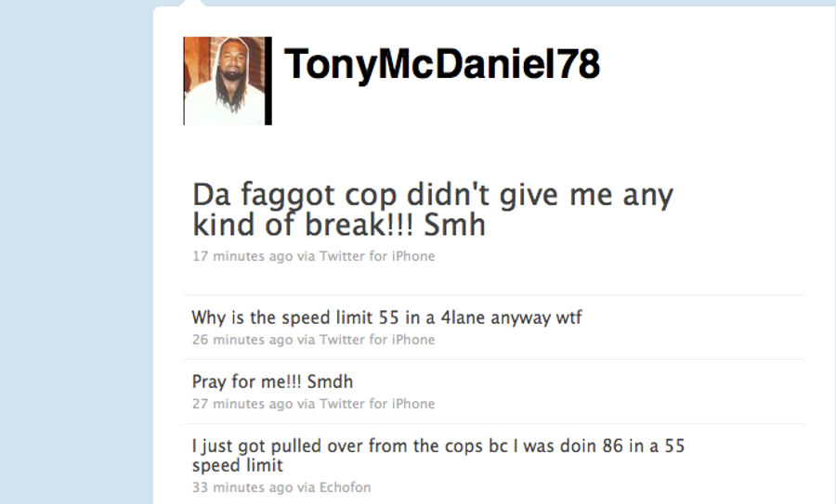Select the 'Why is the speed limit 55' tweet
This screenshot has height=504, width=836.
(x=386, y=317)
